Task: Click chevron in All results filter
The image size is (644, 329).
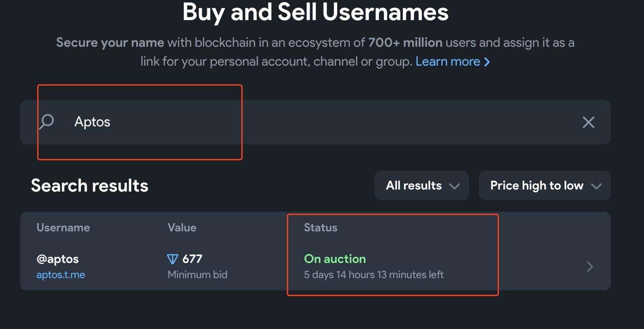Action: [454, 186]
